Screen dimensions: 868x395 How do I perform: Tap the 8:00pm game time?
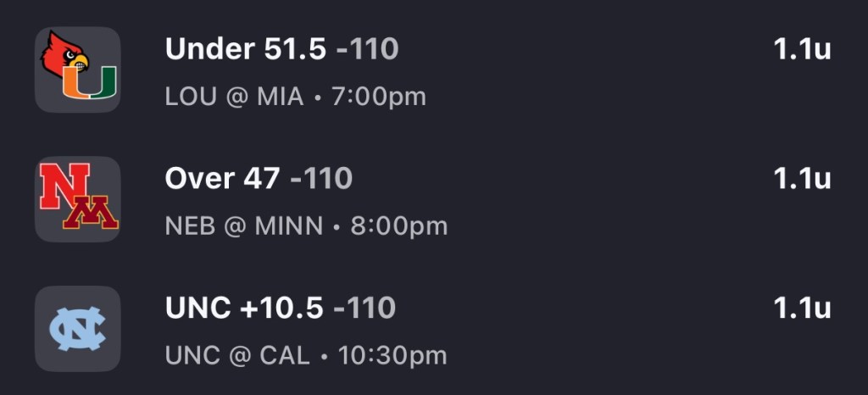pos(398,226)
